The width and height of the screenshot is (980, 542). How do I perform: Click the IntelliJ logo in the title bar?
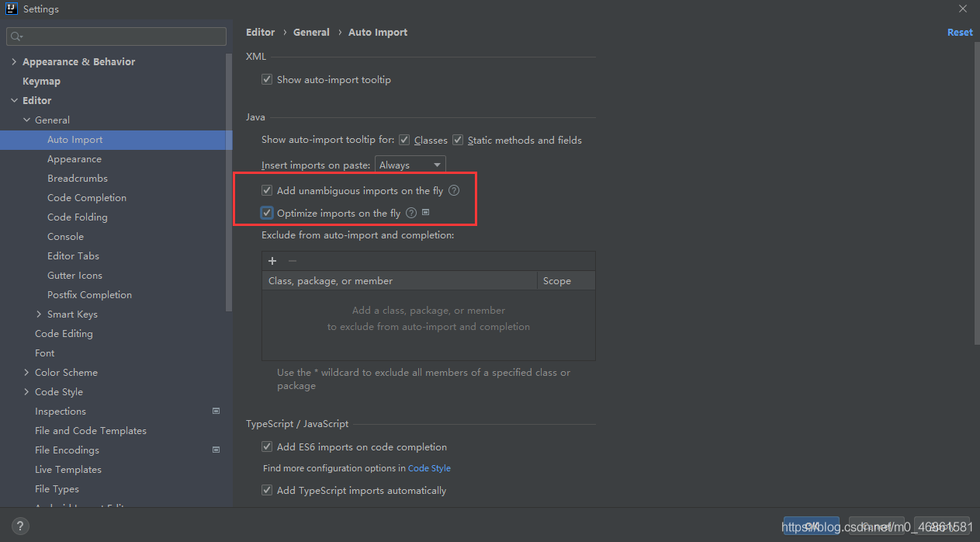click(x=12, y=9)
